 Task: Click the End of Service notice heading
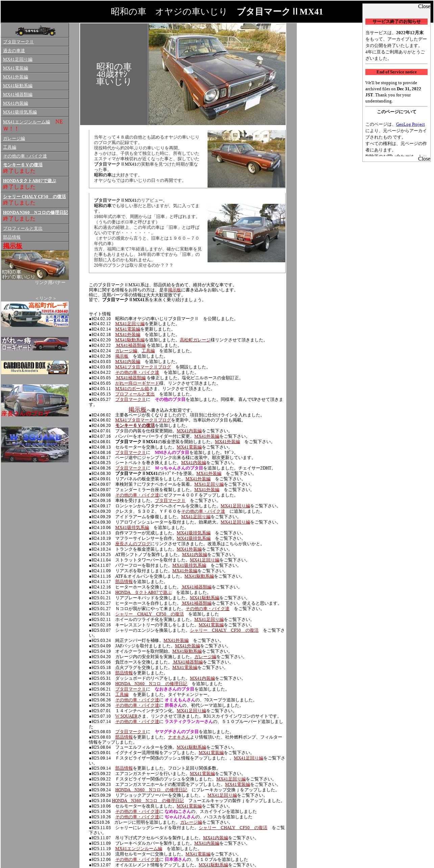click(396, 72)
